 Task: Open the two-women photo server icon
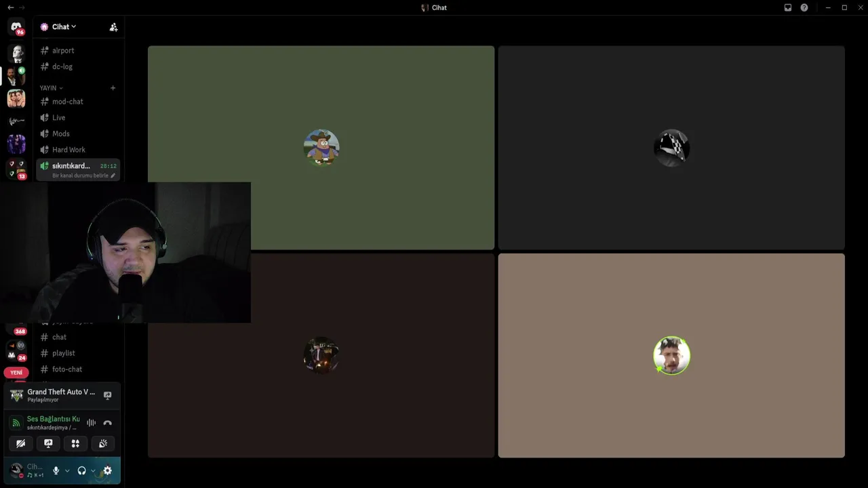(16, 98)
